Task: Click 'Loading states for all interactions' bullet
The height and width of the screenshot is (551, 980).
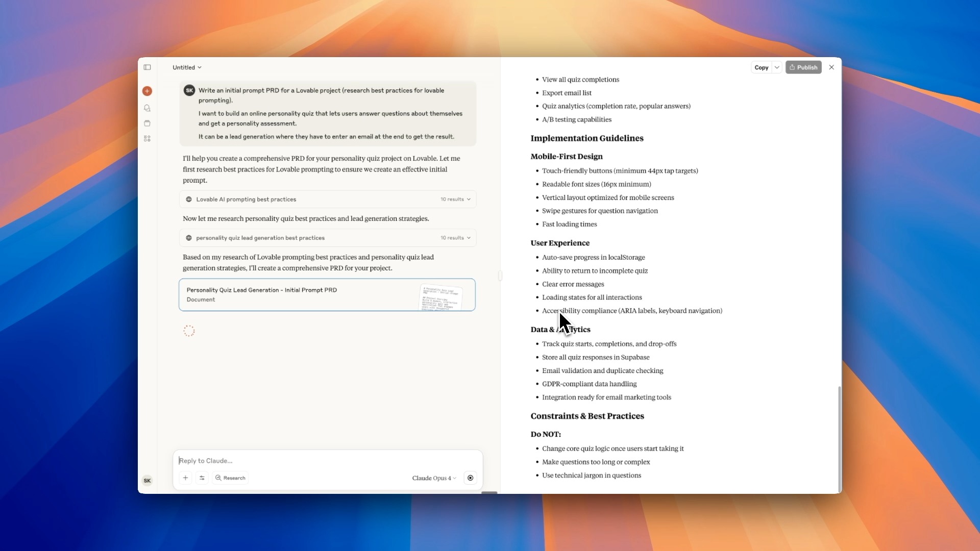Action: click(592, 297)
